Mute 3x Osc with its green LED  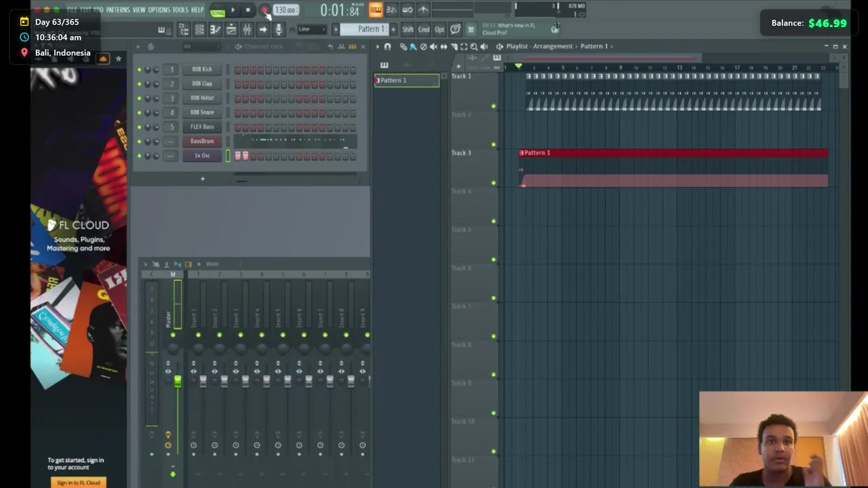[139, 155]
